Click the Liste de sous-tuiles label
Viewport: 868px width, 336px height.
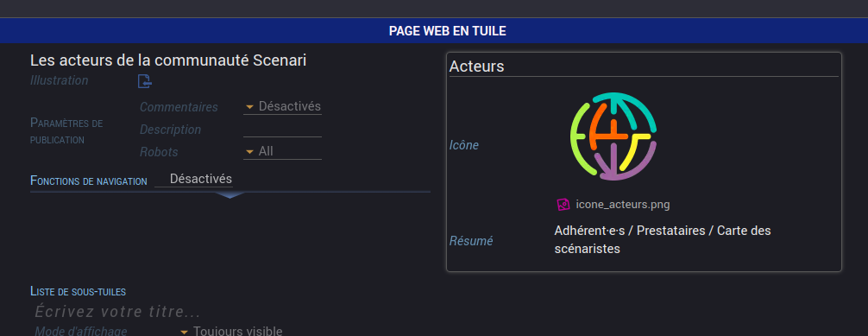(78, 291)
